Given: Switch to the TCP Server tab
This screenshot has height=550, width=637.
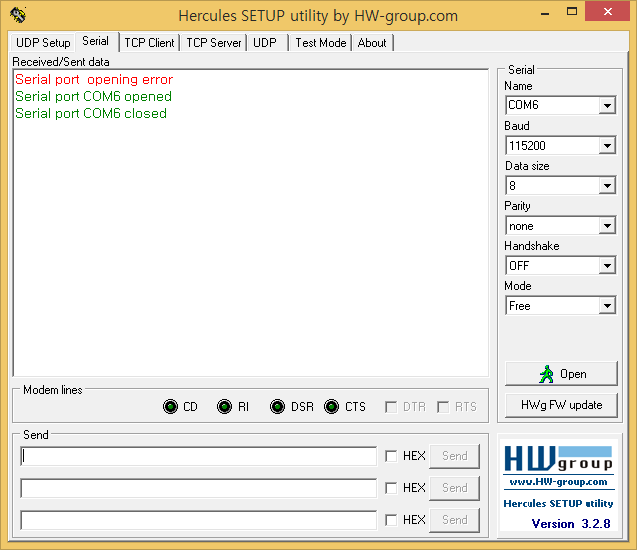Looking at the screenshot, I should click(x=214, y=43).
